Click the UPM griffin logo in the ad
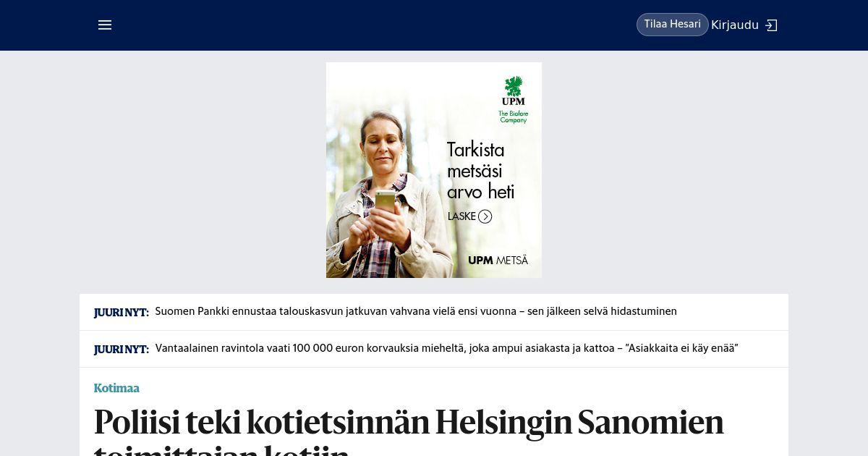The height and width of the screenshot is (456, 868). [x=514, y=90]
